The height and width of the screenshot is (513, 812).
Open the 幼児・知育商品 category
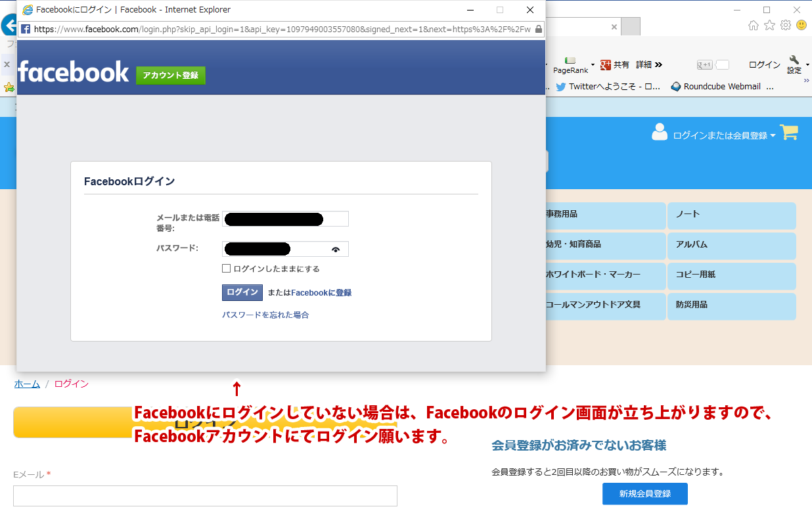point(605,246)
